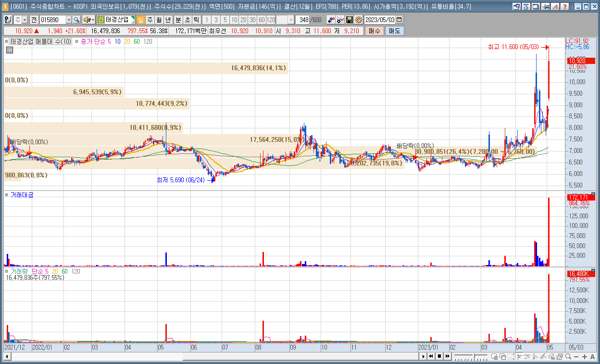Click the fast-forward replay button
This screenshot has height=364, width=600.
[447, 356]
